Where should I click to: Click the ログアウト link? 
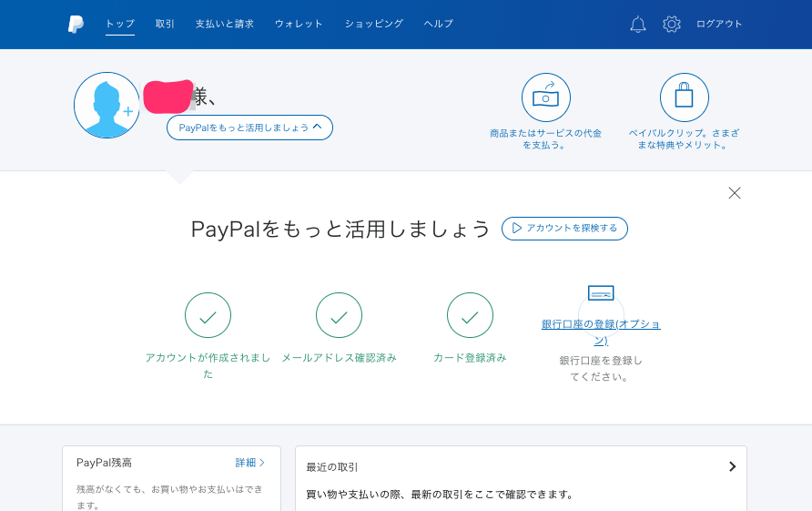719,24
